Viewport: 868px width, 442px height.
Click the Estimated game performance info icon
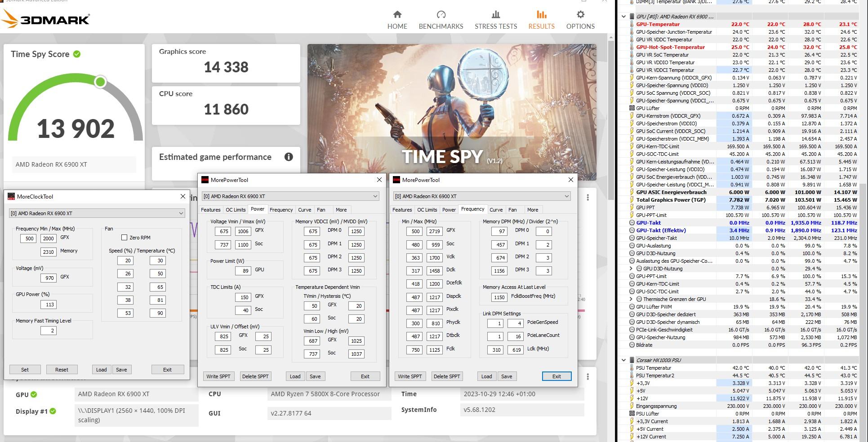[x=289, y=157]
